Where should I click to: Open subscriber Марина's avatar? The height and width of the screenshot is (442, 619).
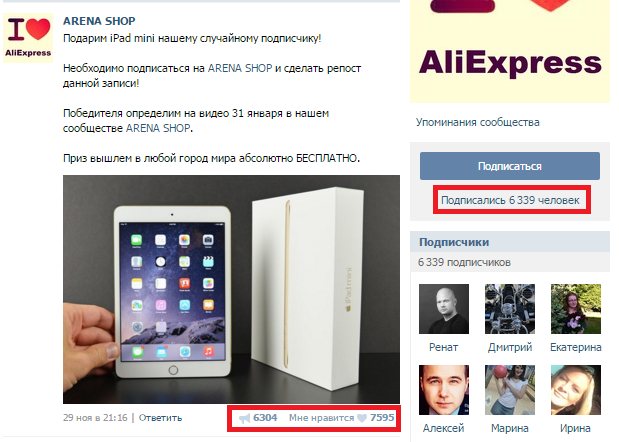tap(510, 390)
